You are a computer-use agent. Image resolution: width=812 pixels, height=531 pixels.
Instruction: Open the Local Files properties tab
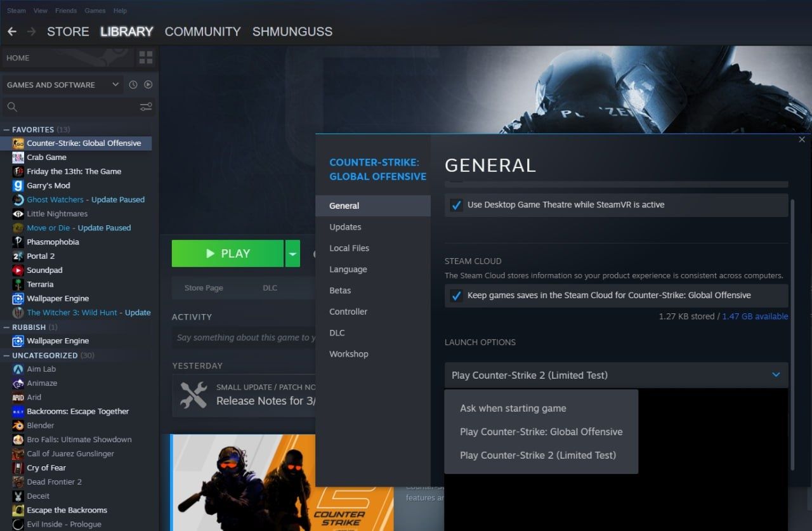pyautogui.click(x=373, y=248)
